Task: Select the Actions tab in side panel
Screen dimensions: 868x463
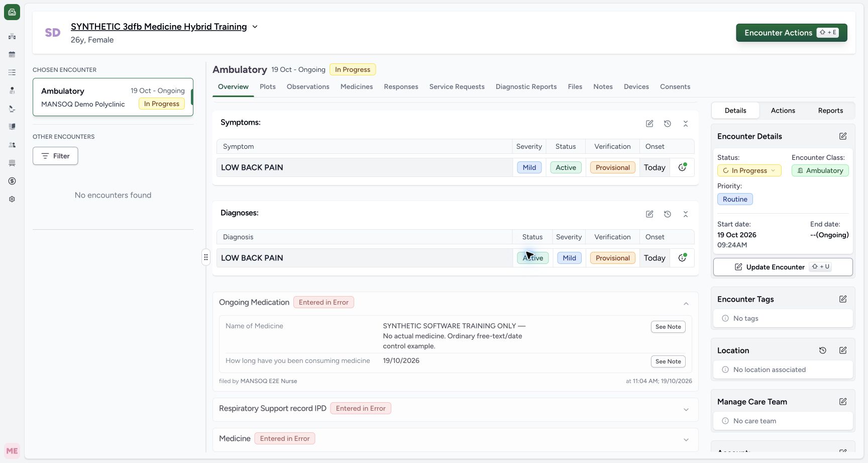Action: [783, 111]
